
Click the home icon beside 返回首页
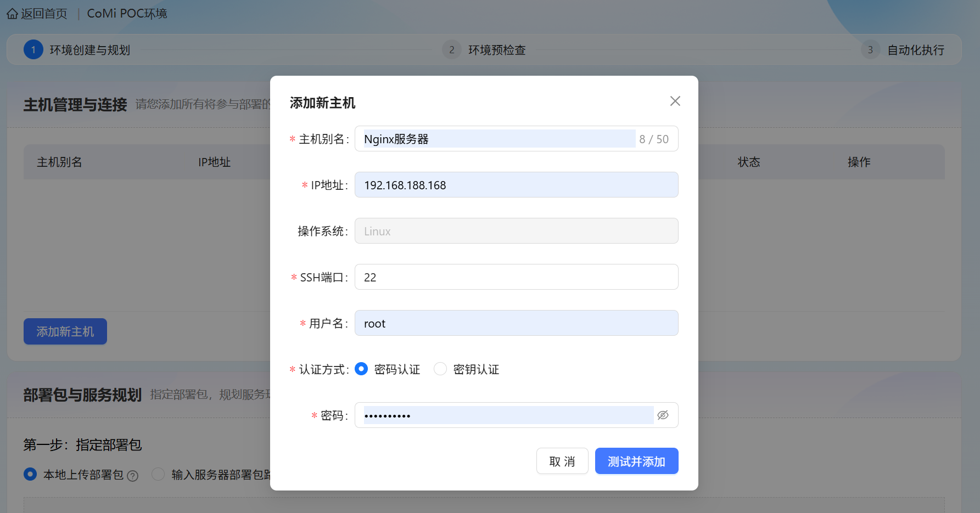pos(12,14)
